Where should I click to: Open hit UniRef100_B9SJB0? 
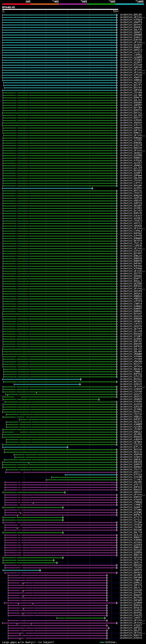(x=131, y=15)
